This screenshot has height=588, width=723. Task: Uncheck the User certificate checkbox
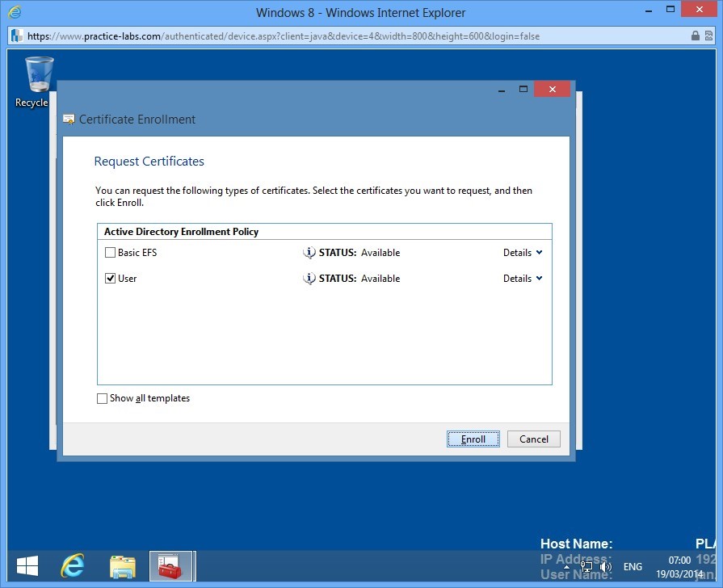pos(110,278)
